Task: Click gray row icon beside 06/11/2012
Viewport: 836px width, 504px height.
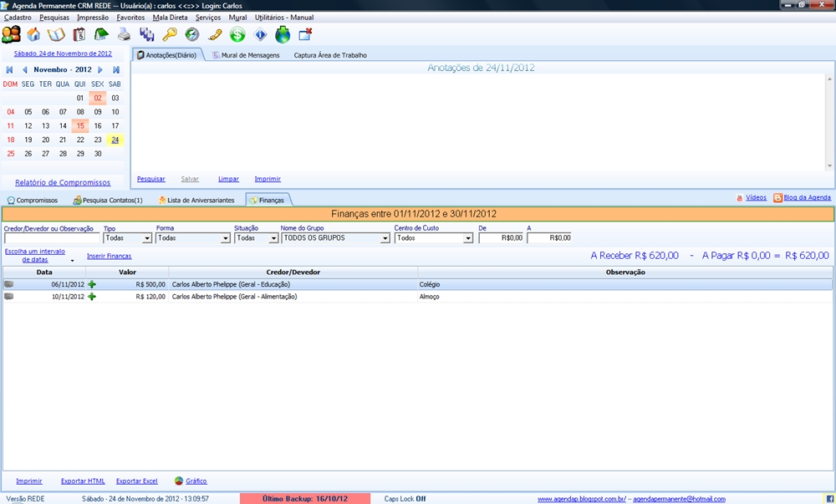Action: click(x=8, y=284)
